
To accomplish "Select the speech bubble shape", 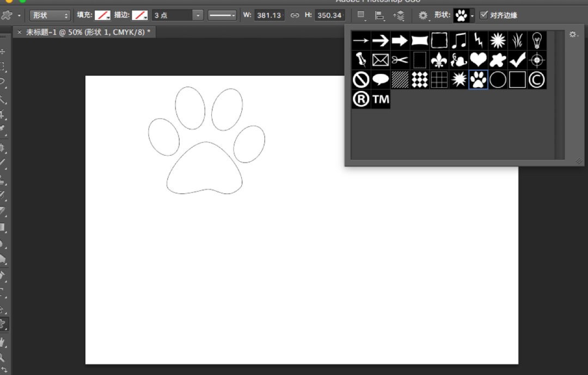I will (x=380, y=79).
